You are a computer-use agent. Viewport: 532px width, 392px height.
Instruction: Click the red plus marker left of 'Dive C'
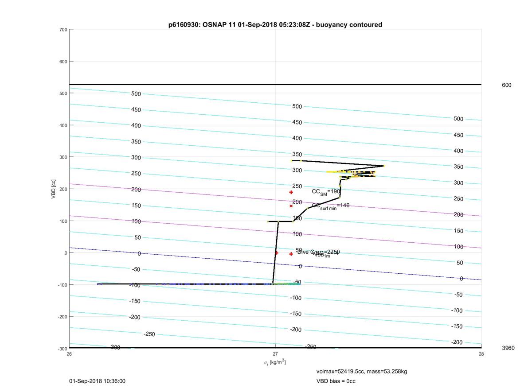(x=291, y=254)
